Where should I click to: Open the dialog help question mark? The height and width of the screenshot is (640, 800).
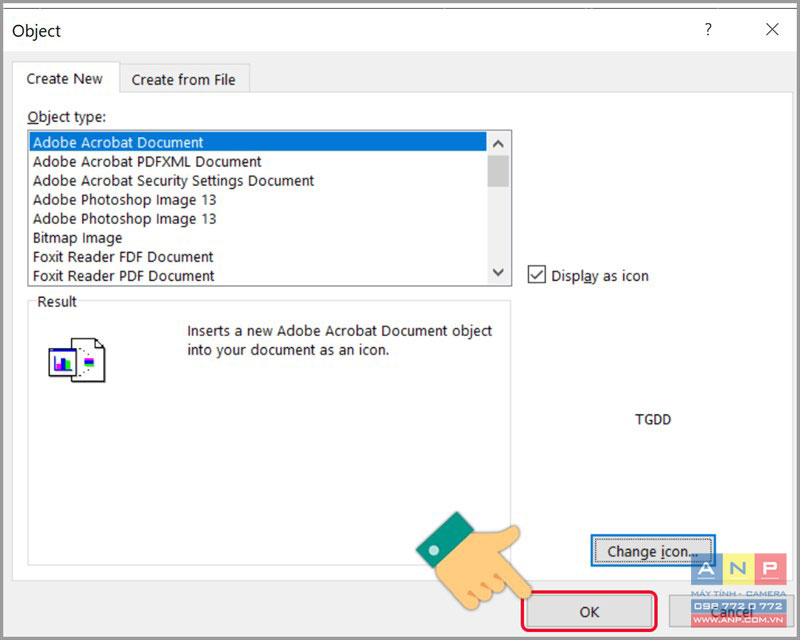[x=708, y=30]
